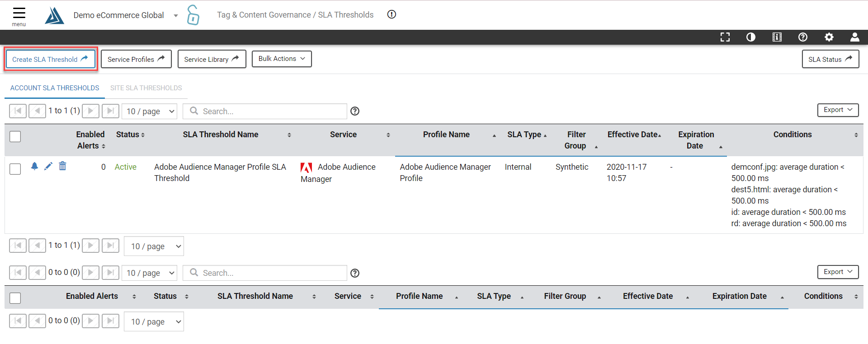Delete threshold using the trash icon

[x=62, y=166]
